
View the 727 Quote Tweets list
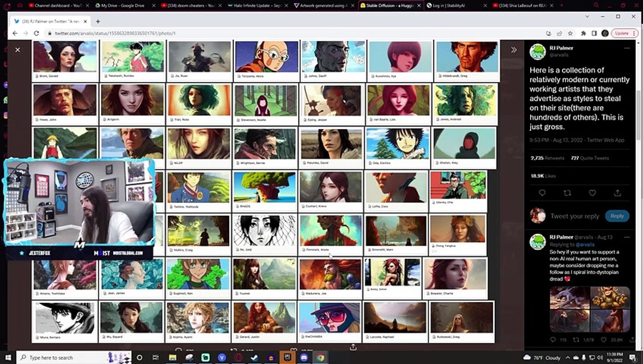590,158
